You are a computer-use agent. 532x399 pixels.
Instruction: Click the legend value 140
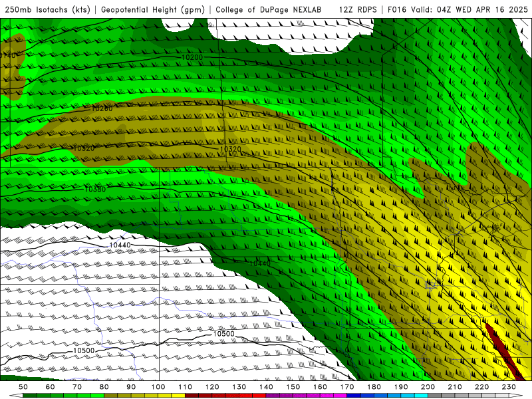266,387
